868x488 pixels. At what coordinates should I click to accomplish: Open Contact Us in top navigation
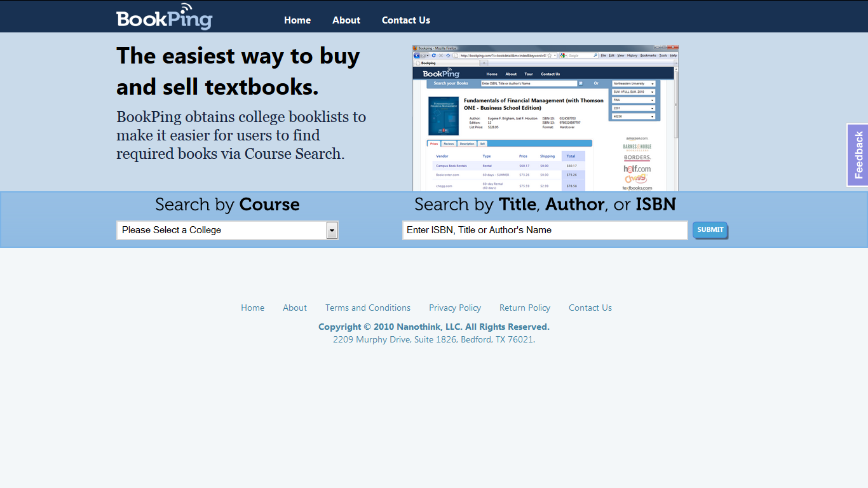(x=406, y=20)
